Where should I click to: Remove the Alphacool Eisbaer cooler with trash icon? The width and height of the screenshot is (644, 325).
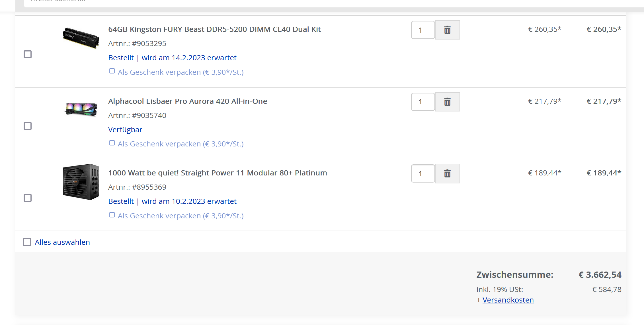tap(447, 102)
